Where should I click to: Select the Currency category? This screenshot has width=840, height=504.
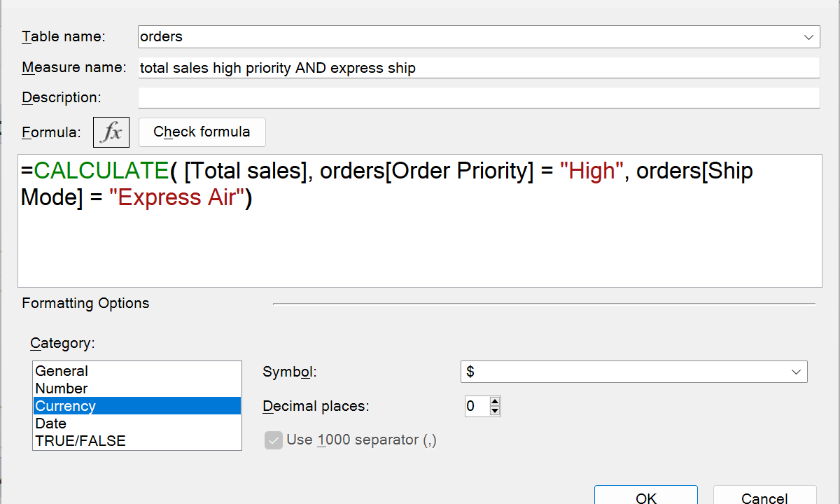click(66, 406)
